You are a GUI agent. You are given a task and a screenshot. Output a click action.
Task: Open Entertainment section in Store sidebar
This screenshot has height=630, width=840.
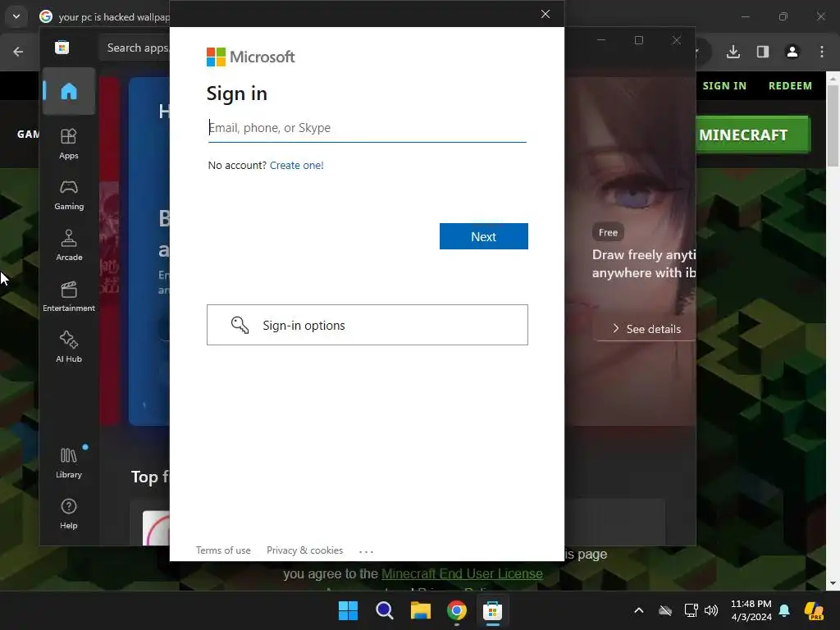click(x=69, y=296)
